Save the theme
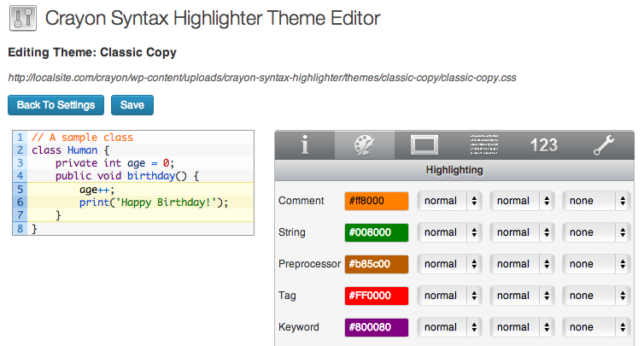The image size is (644, 346). [132, 105]
